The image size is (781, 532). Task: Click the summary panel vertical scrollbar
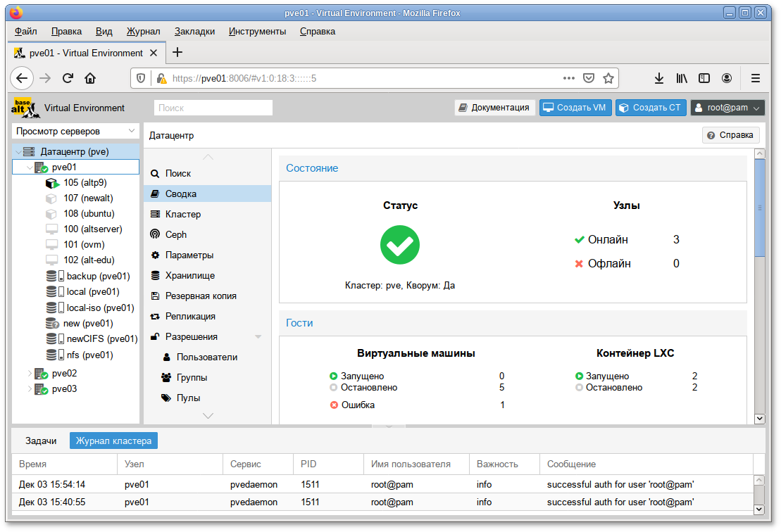coord(760,208)
